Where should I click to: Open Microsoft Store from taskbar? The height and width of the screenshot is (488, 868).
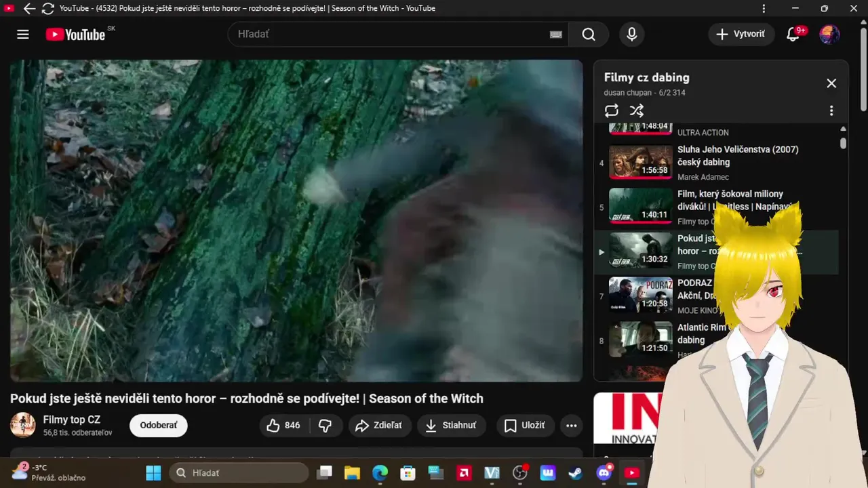[408, 472]
